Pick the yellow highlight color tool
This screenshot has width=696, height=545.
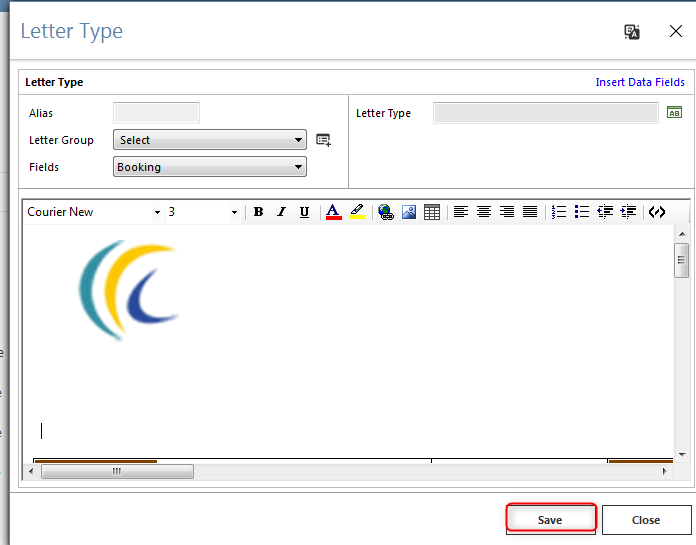(x=357, y=212)
